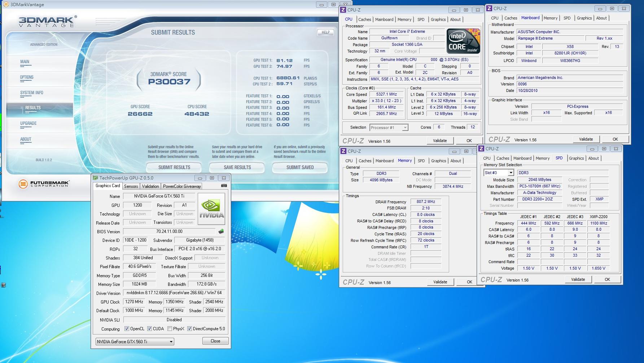Click the GPU-Z Driver Version field
Screen dimensions: 644x363
174,293
